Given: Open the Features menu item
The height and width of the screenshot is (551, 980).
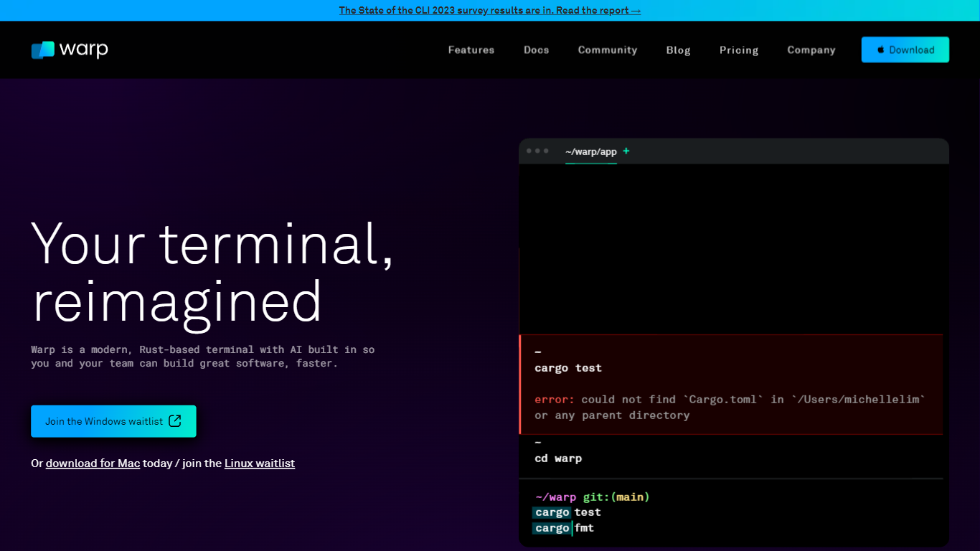Looking at the screenshot, I should pos(471,50).
